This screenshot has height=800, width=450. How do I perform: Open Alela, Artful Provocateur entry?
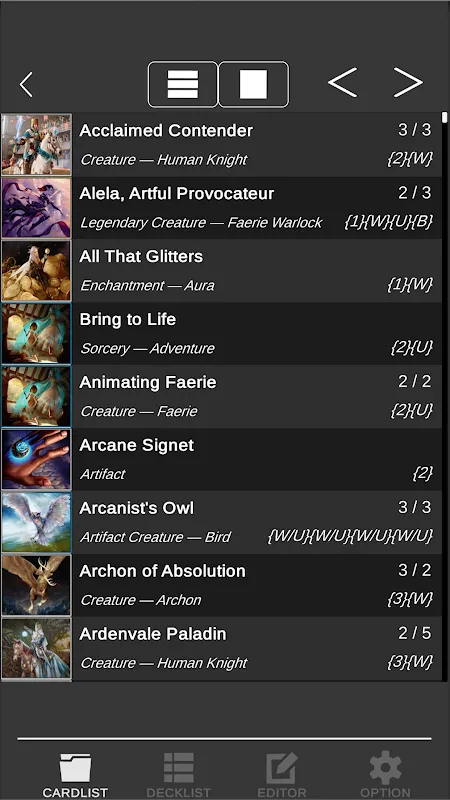tap(221, 208)
